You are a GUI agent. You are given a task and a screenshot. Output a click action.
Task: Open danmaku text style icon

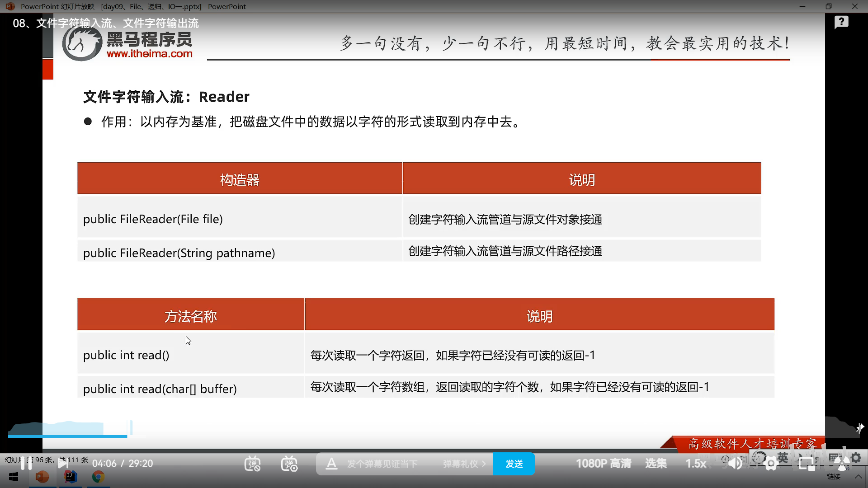click(x=331, y=464)
